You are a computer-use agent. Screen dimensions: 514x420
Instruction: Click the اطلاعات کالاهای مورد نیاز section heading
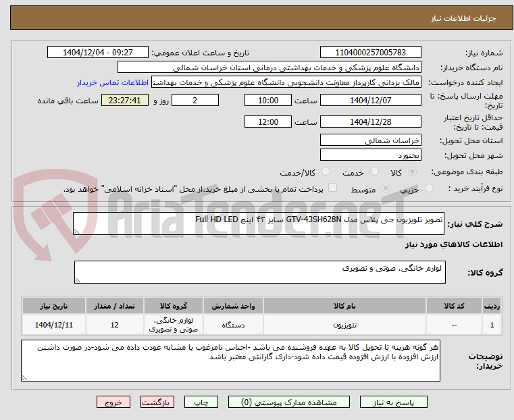(454, 244)
